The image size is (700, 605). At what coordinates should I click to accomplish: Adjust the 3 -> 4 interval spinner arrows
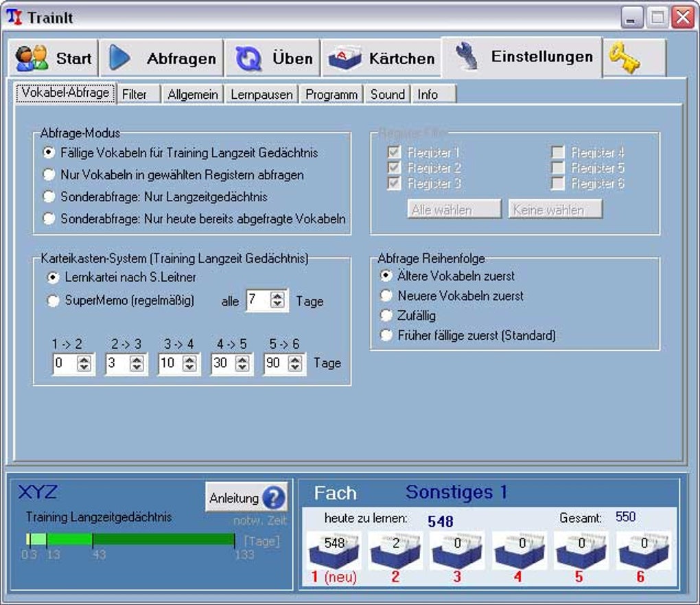coord(189,363)
